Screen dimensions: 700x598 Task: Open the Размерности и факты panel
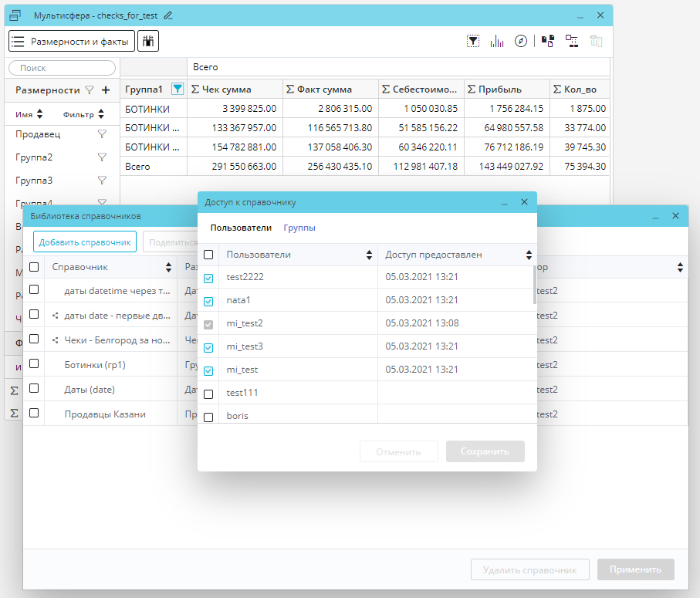coord(72,41)
